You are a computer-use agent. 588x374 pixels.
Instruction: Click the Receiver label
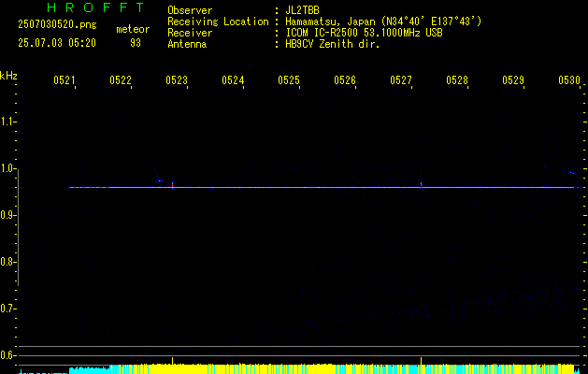coord(190,33)
